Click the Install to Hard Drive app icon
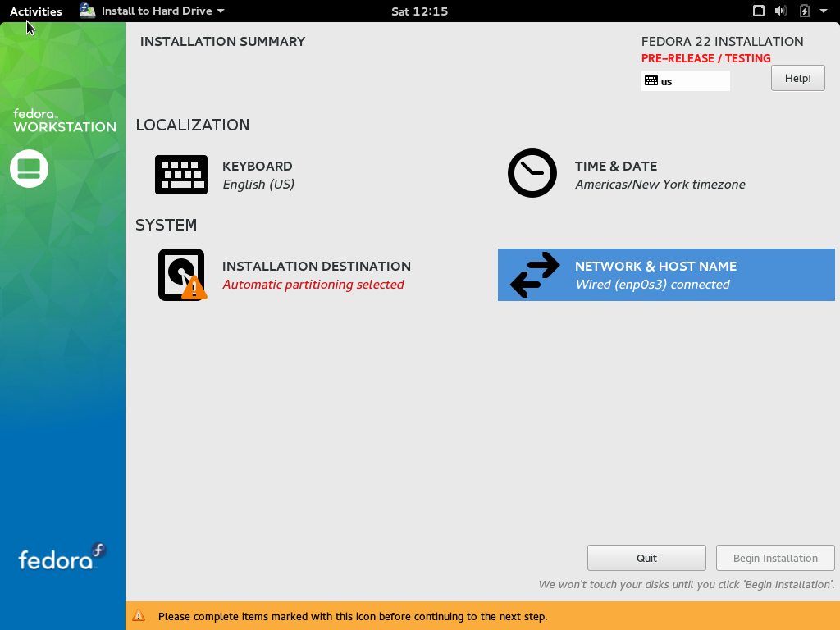 (87, 11)
